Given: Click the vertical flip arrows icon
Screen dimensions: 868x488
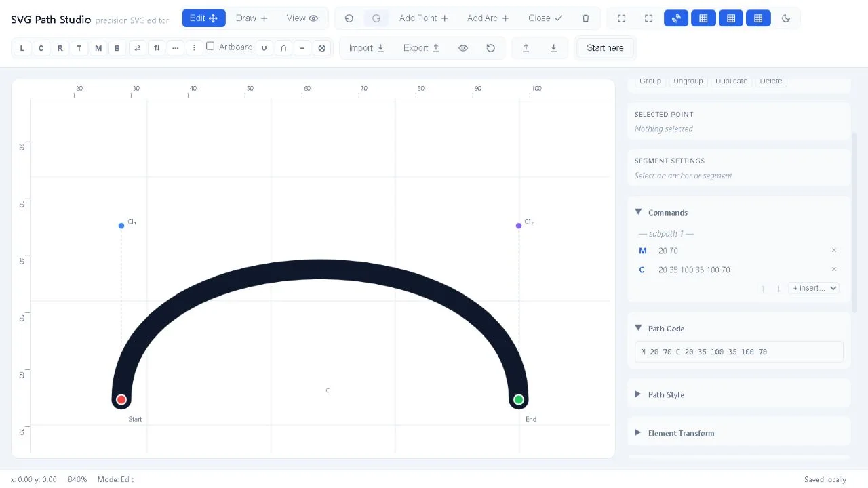Looking at the screenshot, I should (x=157, y=48).
